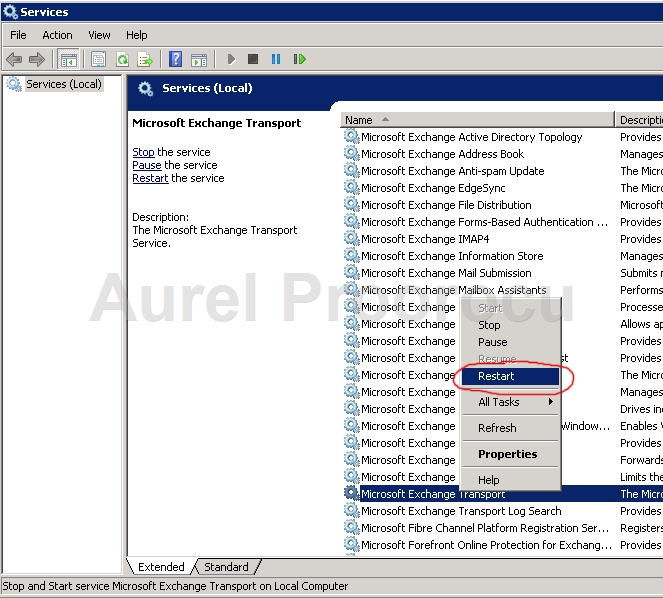The image size is (663, 598).
Task: Click gear icon of Microsoft Exchange Address Book
Action: click(351, 153)
